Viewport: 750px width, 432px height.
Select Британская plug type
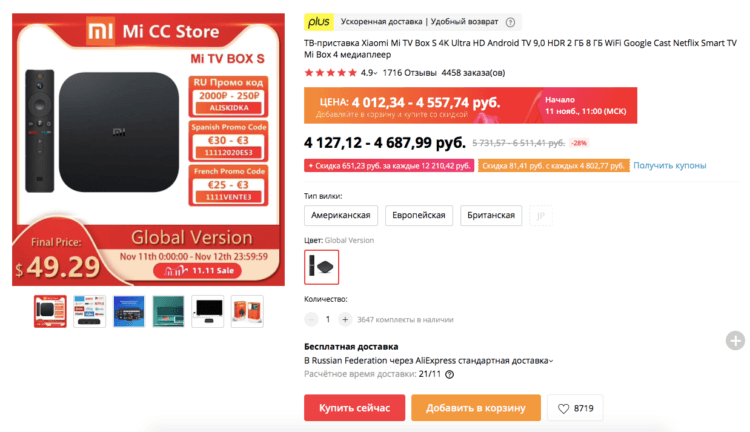coord(491,215)
